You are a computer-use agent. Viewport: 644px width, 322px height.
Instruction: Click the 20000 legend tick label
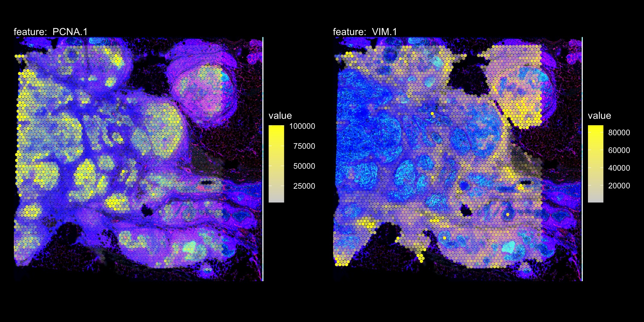point(619,186)
